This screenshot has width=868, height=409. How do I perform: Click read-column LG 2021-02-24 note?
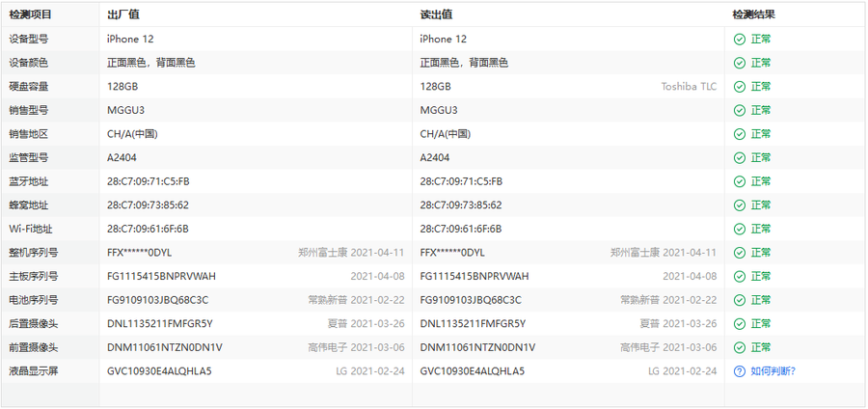683,371
